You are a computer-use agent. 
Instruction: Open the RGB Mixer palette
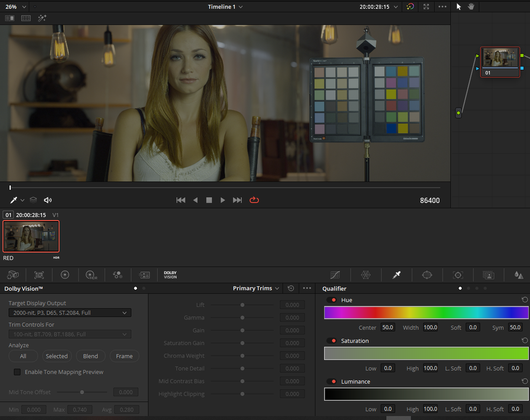pyautogui.click(x=118, y=275)
